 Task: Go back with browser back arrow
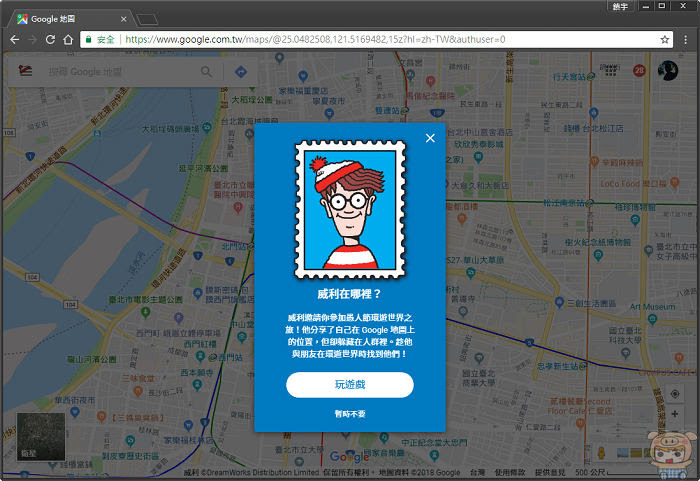pyautogui.click(x=15, y=39)
